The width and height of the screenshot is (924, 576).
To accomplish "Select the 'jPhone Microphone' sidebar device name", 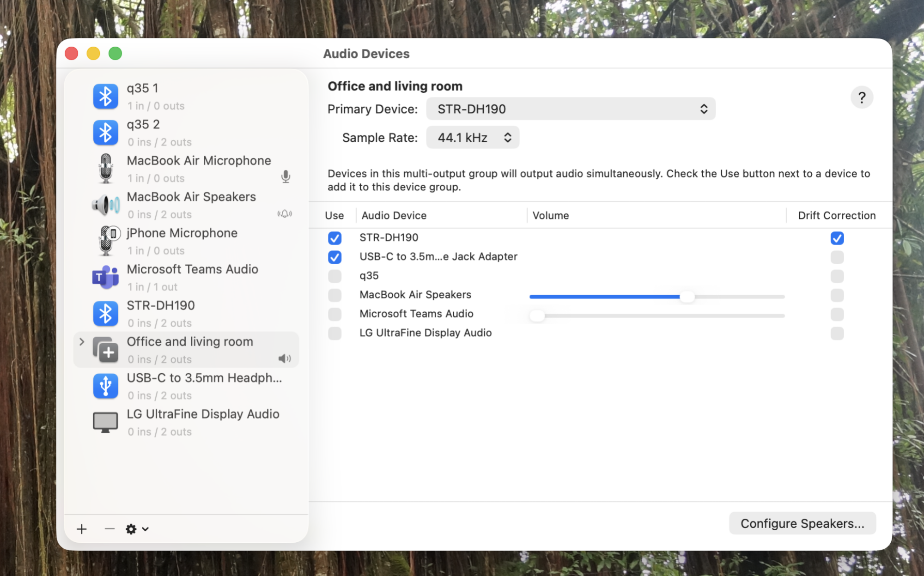I will (x=182, y=233).
